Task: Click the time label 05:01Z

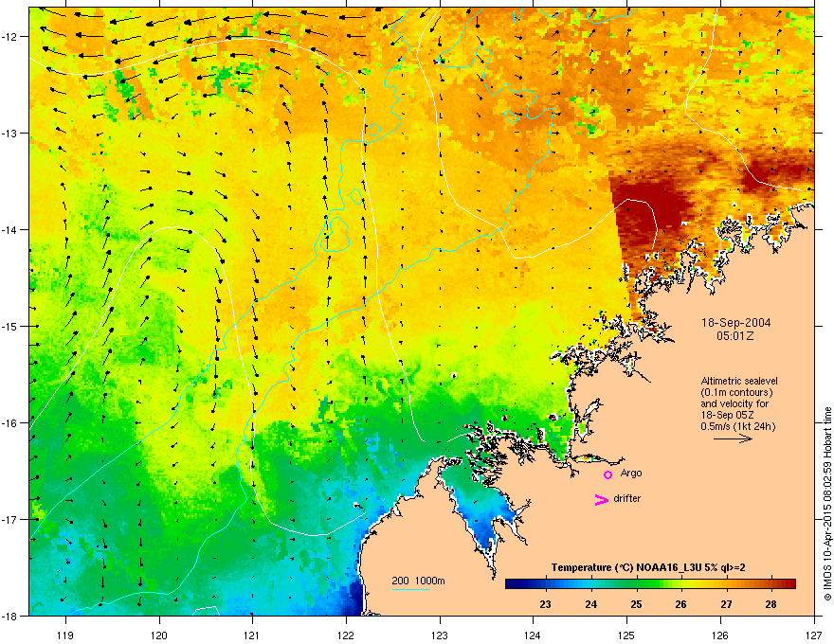Action: pyautogui.click(x=735, y=336)
